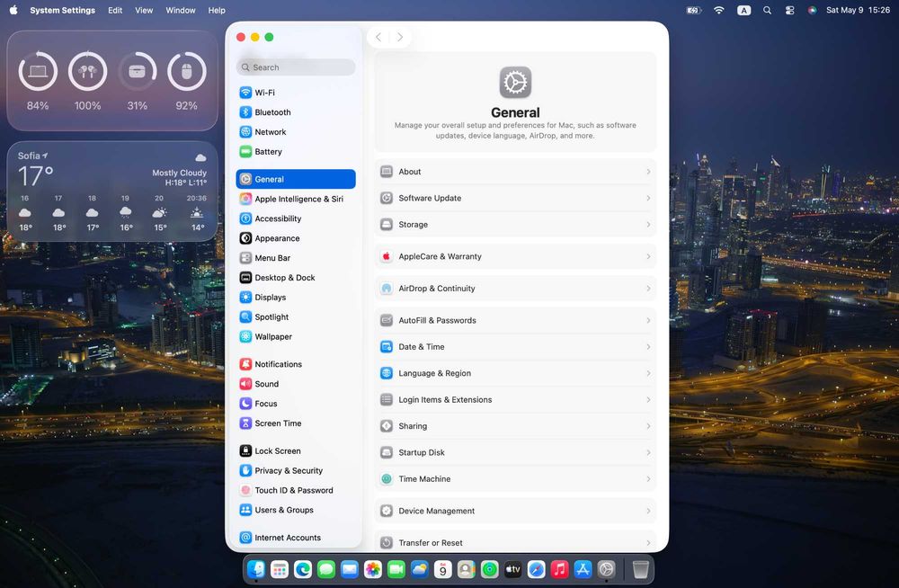Launch Safari from the Dock
This screenshot has width=899, height=588.
(536, 569)
